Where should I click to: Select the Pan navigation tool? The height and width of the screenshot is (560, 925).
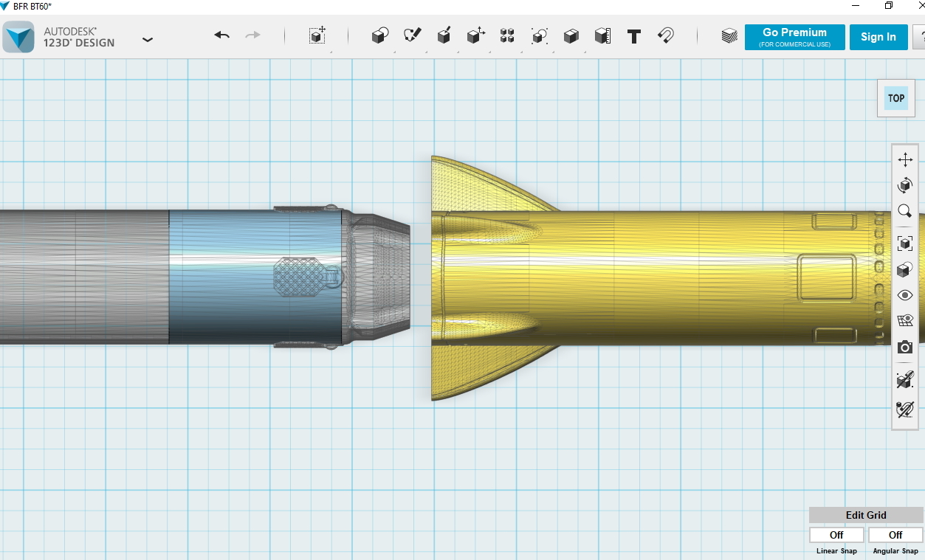coord(905,159)
